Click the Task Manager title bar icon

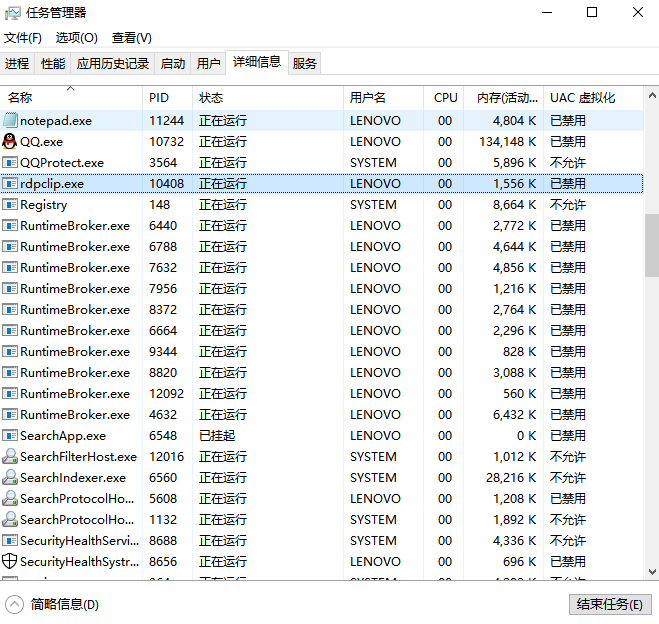pos(12,13)
